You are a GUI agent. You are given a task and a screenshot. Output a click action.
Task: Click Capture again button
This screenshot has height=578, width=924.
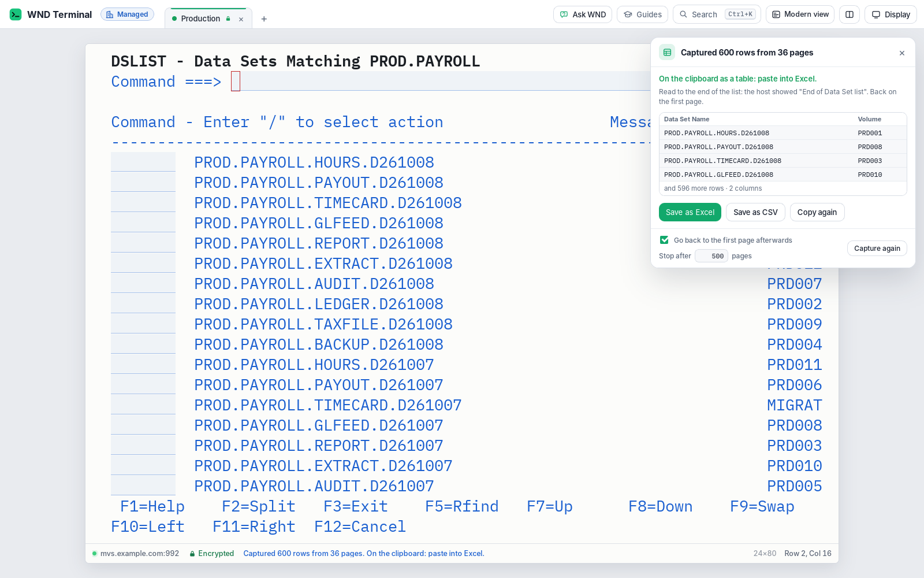(877, 249)
